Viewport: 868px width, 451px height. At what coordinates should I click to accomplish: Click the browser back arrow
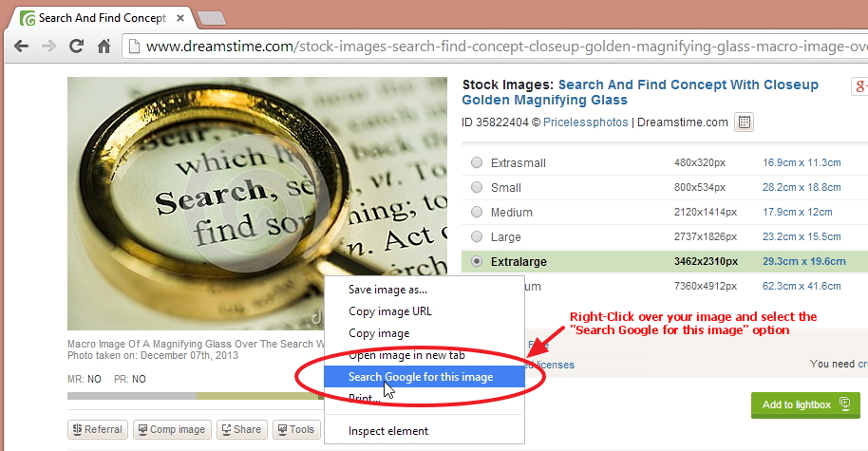click(21, 46)
